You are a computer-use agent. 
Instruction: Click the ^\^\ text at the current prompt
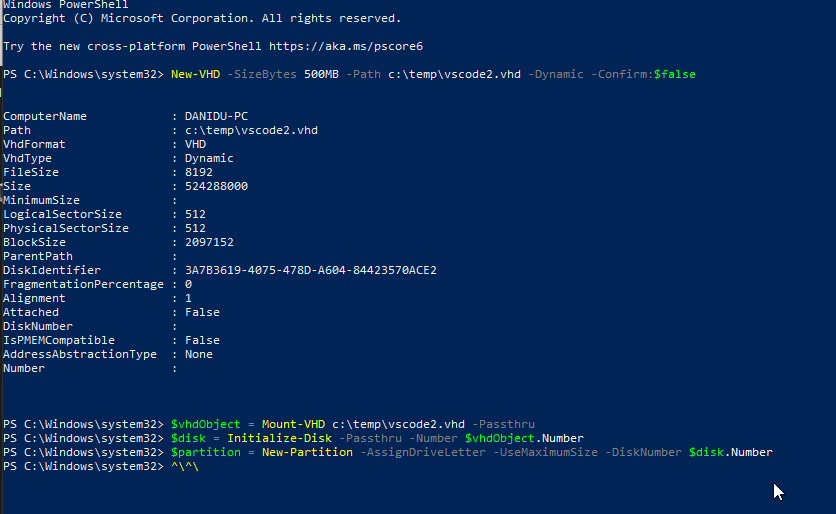pyautogui.click(x=184, y=467)
